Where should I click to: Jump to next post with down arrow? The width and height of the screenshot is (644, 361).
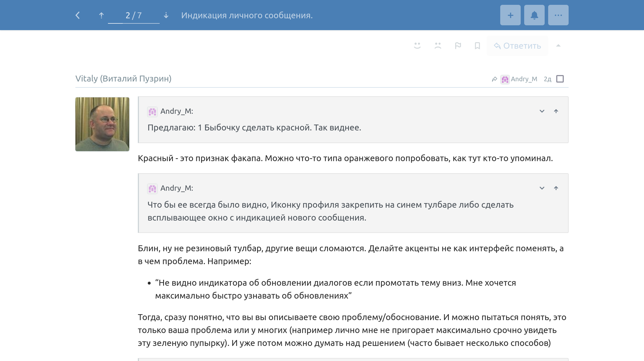coord(166,15)
